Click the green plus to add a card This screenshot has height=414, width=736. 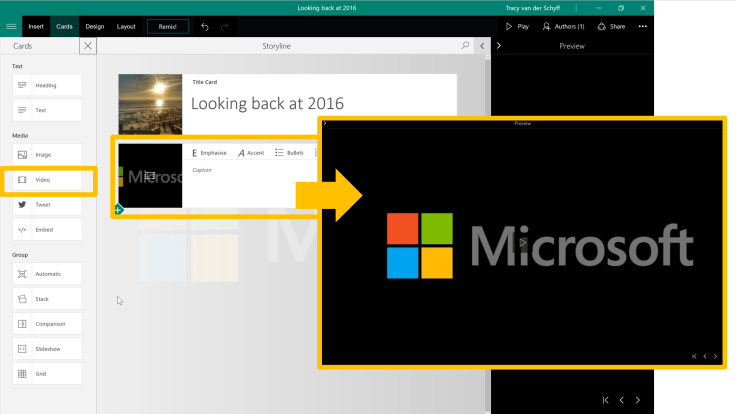pyautogui.click(x=118, y=209)
